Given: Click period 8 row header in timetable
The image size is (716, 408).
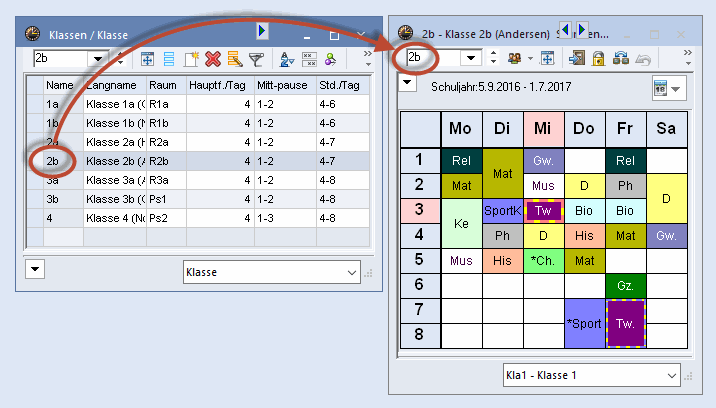Looking at the screenshot, I should tap(420, 335).
